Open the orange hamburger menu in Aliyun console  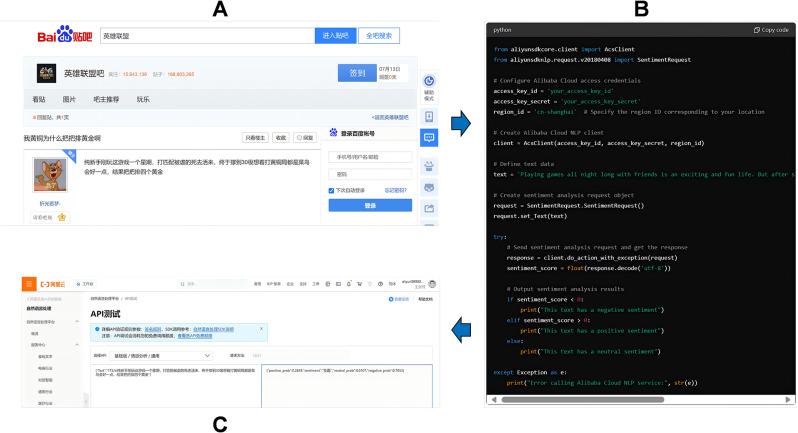pos(29,284)
